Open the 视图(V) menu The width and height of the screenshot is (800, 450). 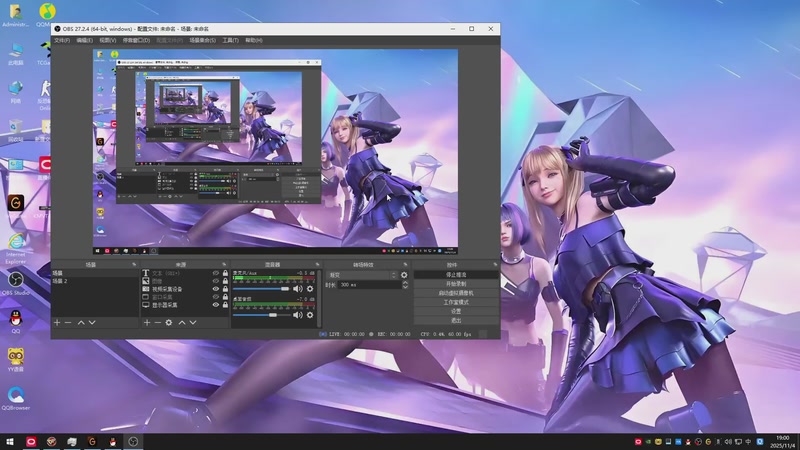tap(108, 40)
